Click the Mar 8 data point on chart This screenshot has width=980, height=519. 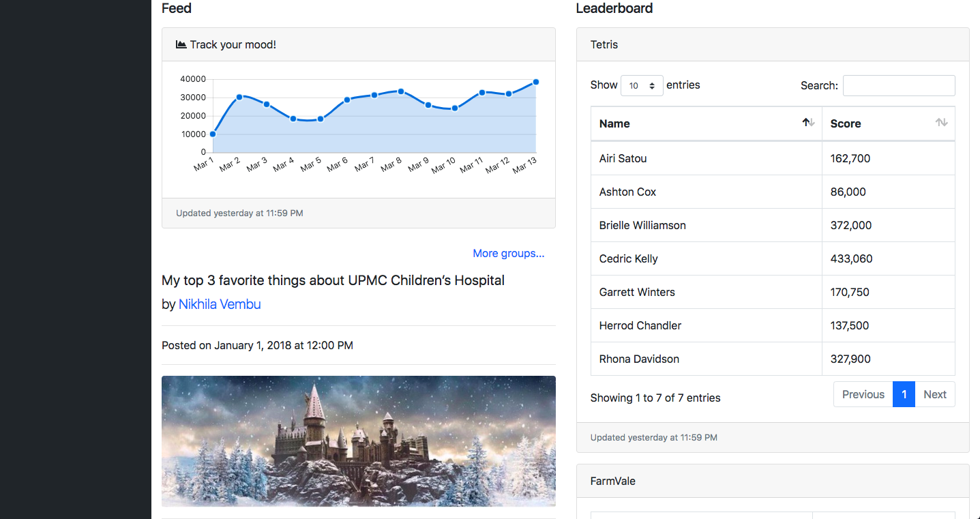[x=401, y=91]
